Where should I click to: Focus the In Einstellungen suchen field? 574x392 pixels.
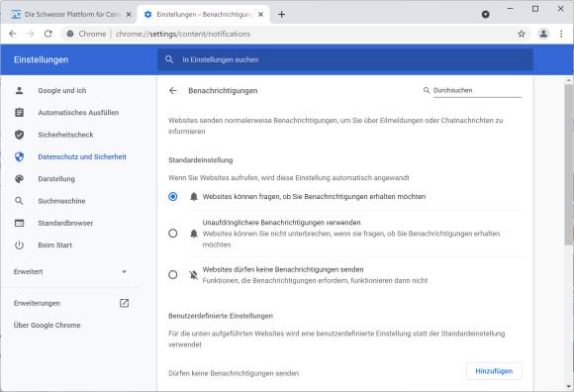click(x=345, y=59)
